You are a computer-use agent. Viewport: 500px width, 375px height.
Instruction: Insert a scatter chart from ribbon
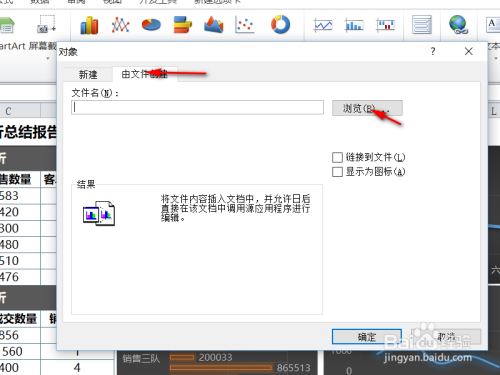point(245,25)
